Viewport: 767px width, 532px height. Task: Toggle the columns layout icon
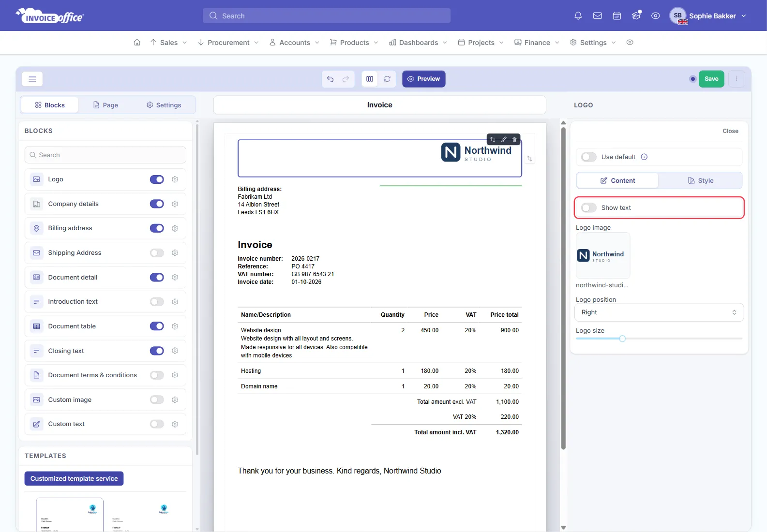[370, 79]
